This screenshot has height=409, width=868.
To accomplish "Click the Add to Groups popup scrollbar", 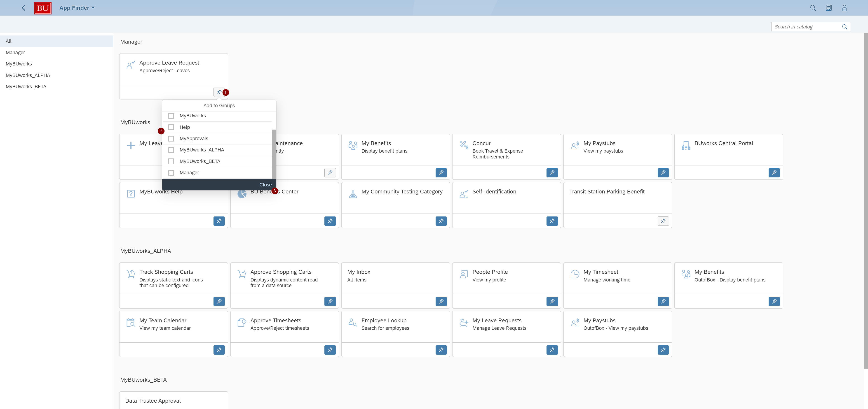I will pyautogui.click(x=274, y=154).
